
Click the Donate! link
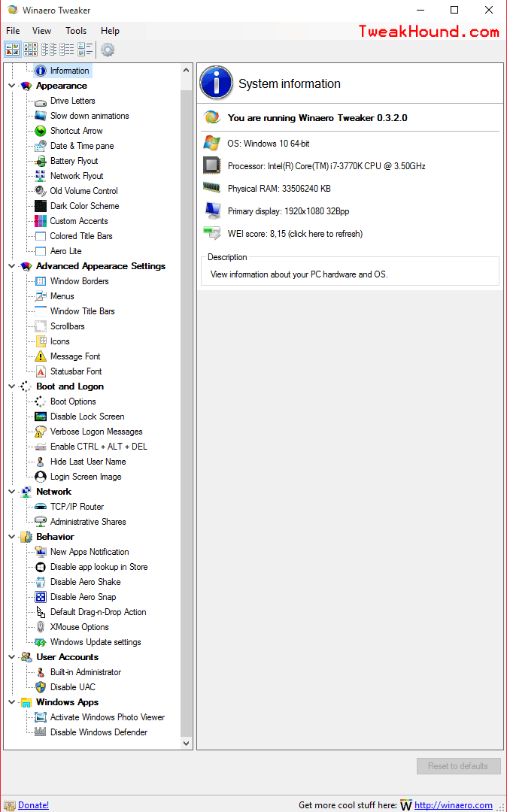[33, 805]
